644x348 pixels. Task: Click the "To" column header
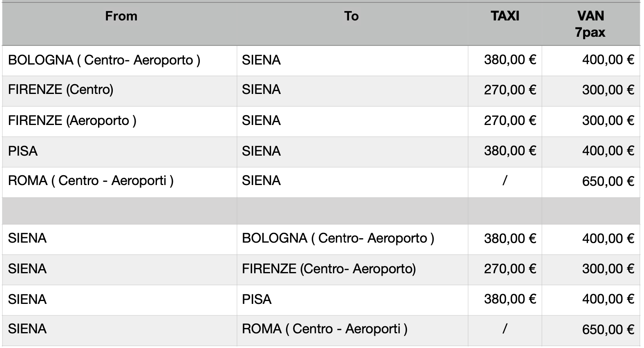pyautogui.click(x=351, y=16)
